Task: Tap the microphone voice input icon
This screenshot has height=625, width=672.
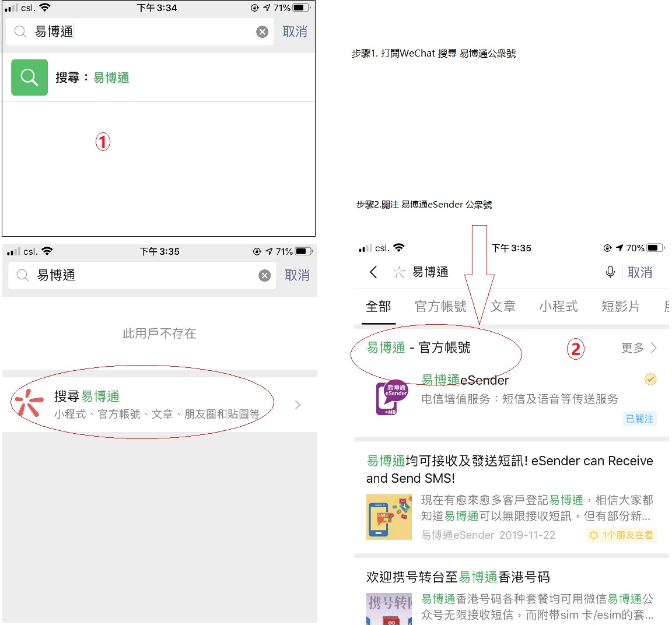Action: [x=610, y=272]
